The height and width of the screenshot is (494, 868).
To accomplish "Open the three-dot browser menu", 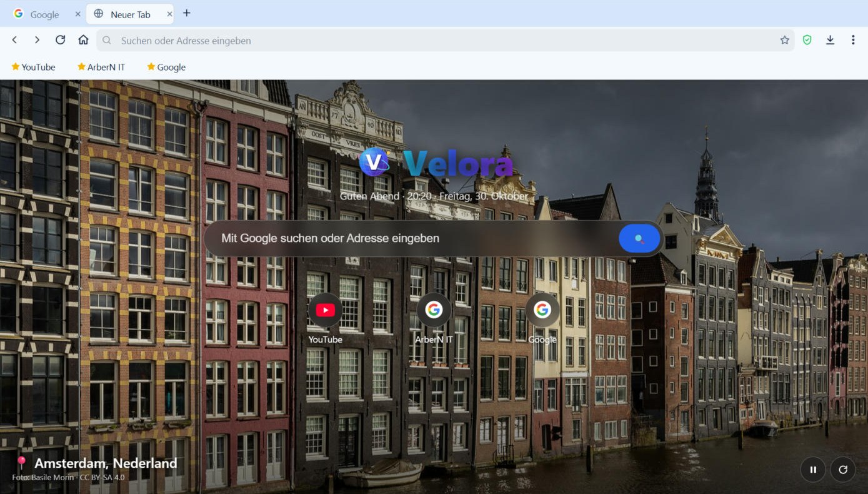I will pos(853,40).
